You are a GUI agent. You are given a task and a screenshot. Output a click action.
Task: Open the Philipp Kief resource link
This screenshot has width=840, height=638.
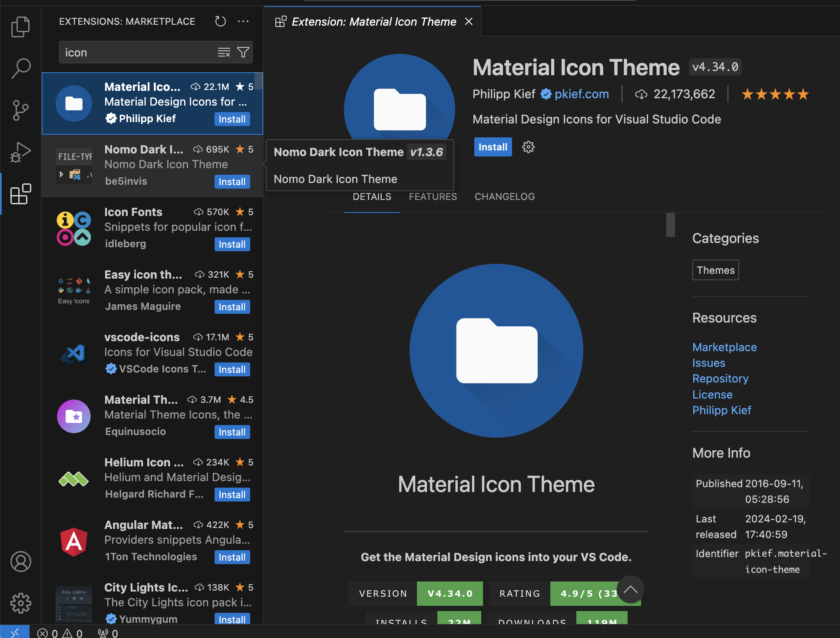coord(721,410)
